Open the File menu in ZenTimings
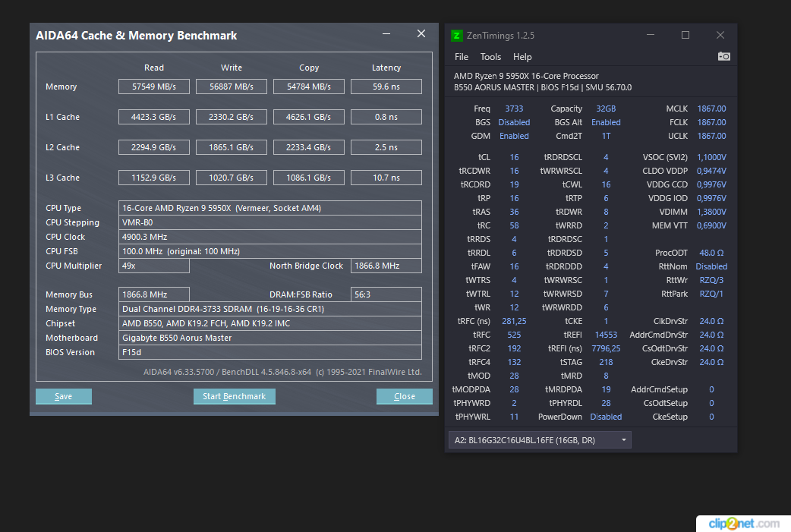Screen dimensions: 791x532 [462, 57]
